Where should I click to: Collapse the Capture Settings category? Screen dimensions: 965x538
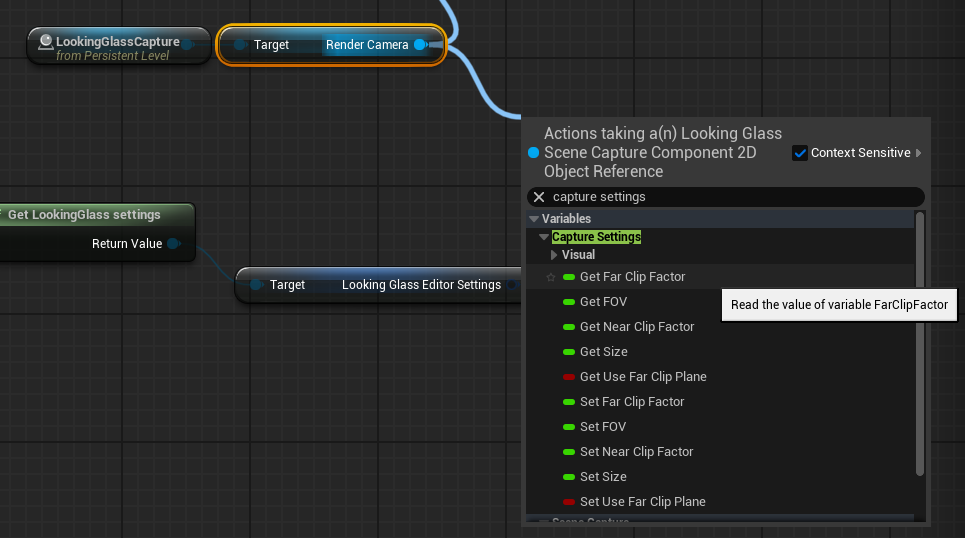[x=544, y=237]
